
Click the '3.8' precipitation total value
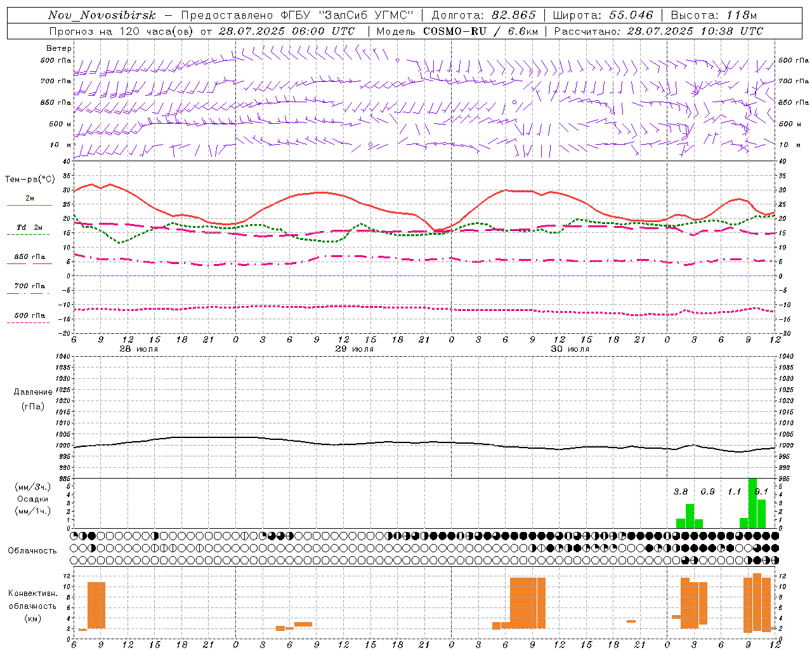tap(681, 491)
